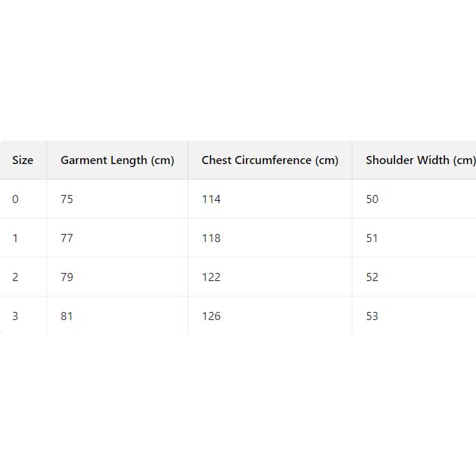
Task: Select chest circumference value 122
Action: point(211,277)
